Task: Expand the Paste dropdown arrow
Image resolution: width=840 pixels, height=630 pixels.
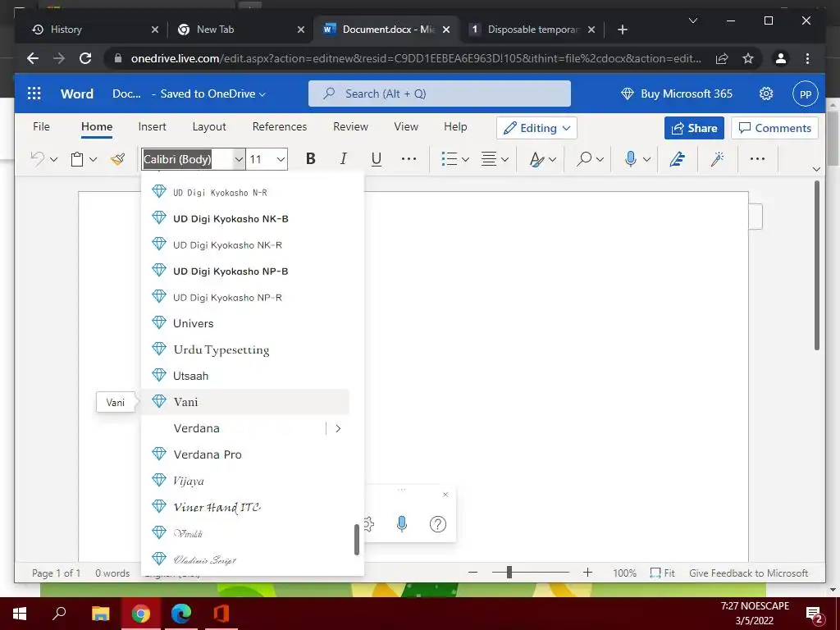Action: 94,160
